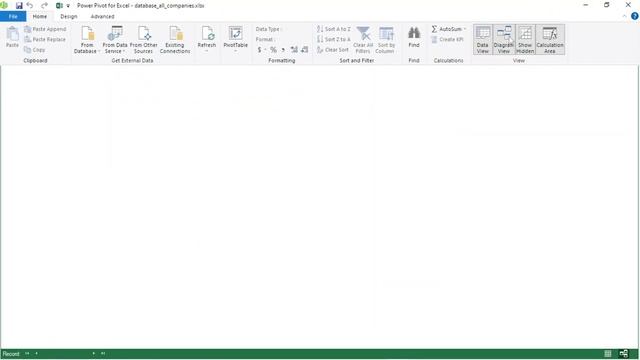Apply percentage format

pyautogui.click(x=273, y=50)
